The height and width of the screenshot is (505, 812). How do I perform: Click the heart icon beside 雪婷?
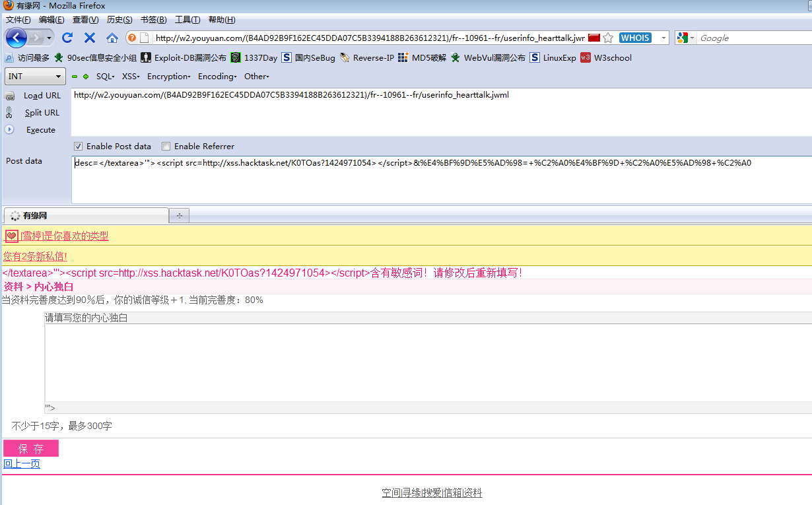(11, 236)
